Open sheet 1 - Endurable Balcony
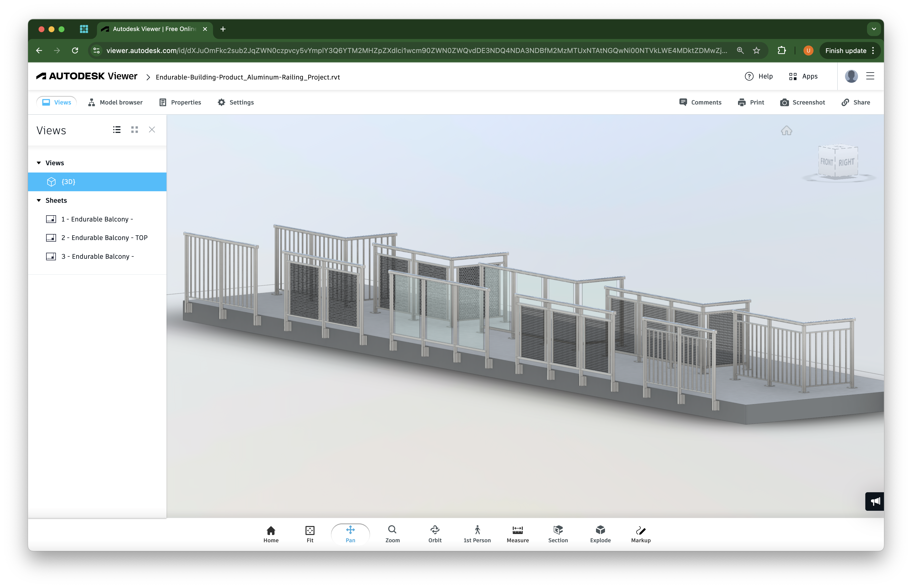The width and height of the screenshot is (912, 588). 97,219
